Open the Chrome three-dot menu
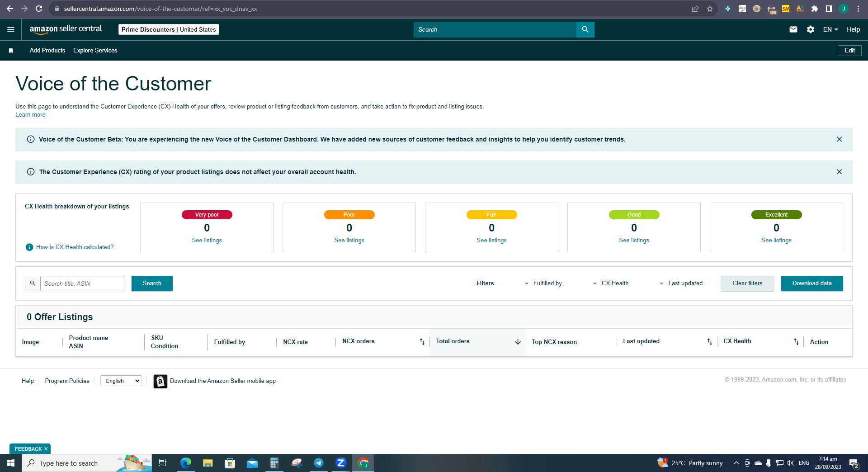Image resolution: width=868 pixels, height=472 pixels. (858, 9)
